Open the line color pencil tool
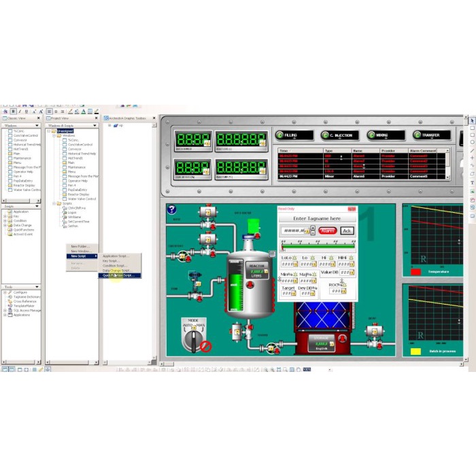 pos(70,112)
